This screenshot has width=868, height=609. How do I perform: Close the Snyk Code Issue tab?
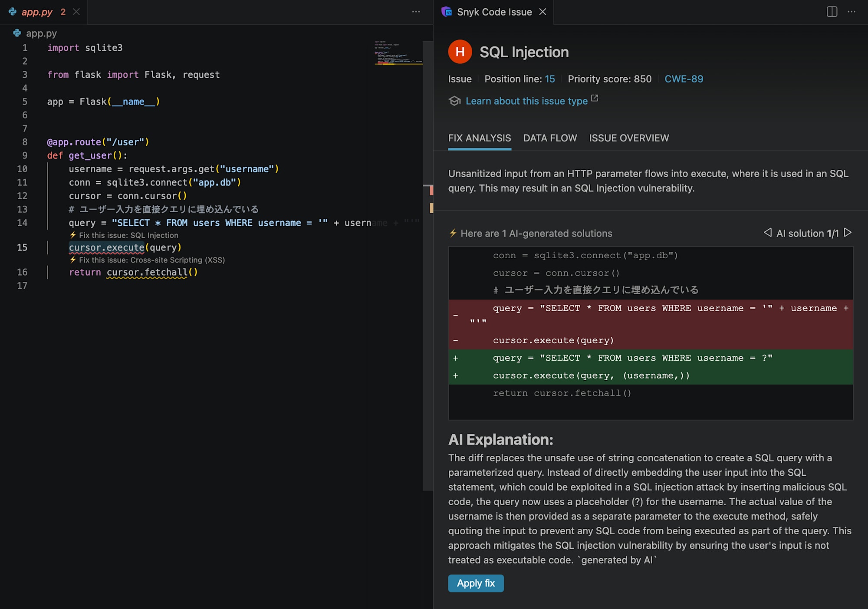[x=542, y=12]
